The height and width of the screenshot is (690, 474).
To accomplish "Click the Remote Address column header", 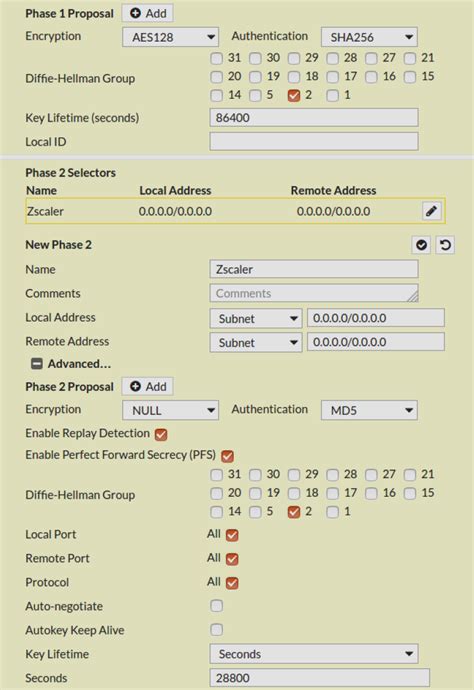I will pos(333,191).
